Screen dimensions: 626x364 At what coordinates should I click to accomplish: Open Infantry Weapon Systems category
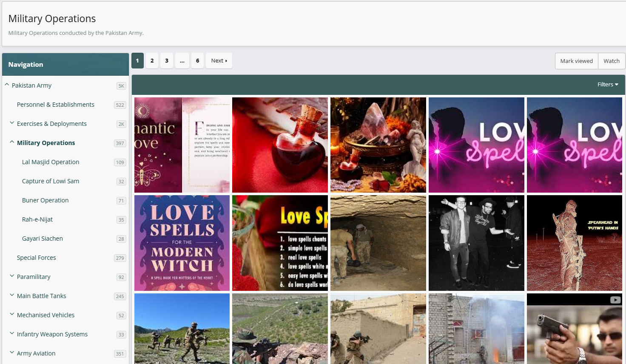[52, 334]
